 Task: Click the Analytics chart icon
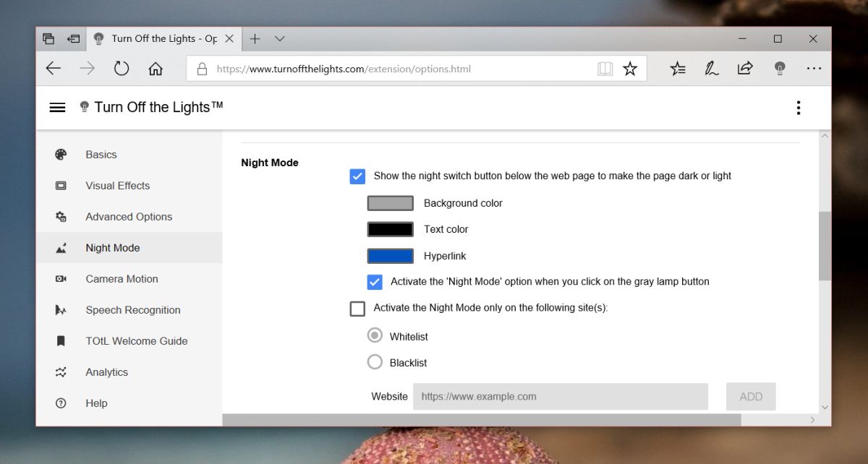[x=61, y=371]
